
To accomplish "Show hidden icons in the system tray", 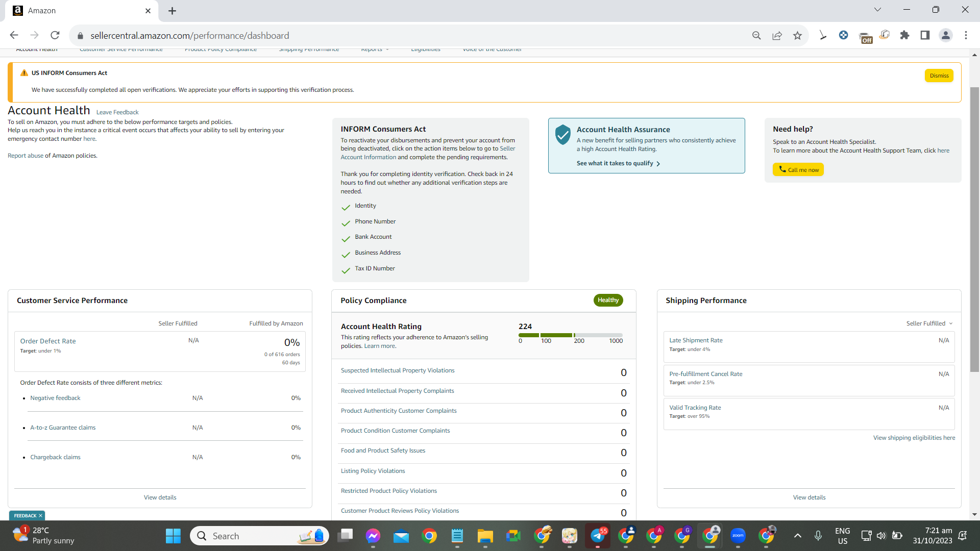I will point(798,536).
